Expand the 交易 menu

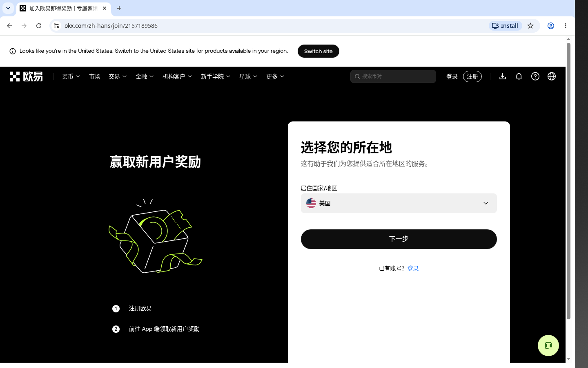click(x=118, y=76)
